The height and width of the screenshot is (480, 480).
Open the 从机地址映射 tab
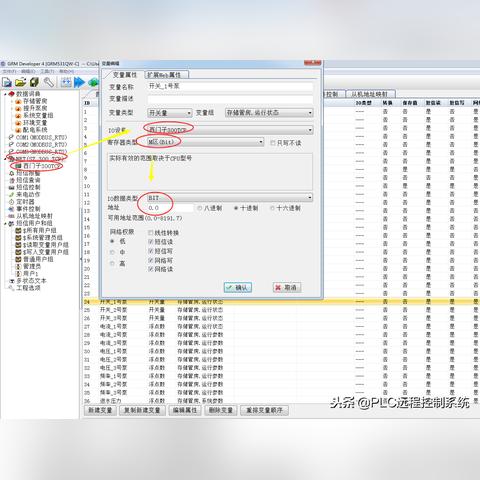pyautogui.click(x=370, y=94)
